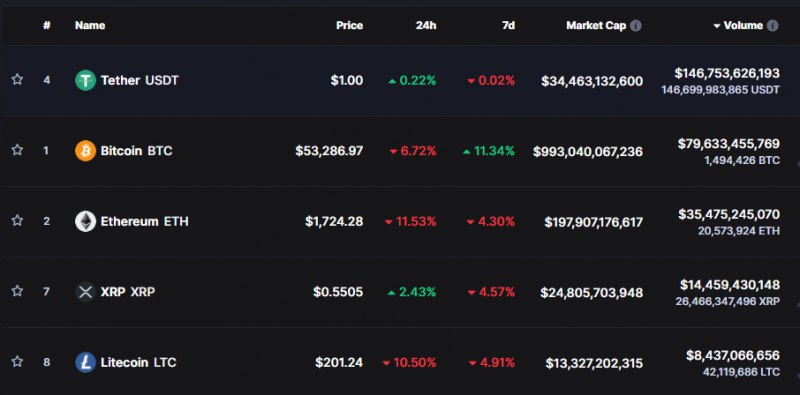Click the Volume info icon
The width and height of the screenshot is (800, 395).
(x=772, y=26)
